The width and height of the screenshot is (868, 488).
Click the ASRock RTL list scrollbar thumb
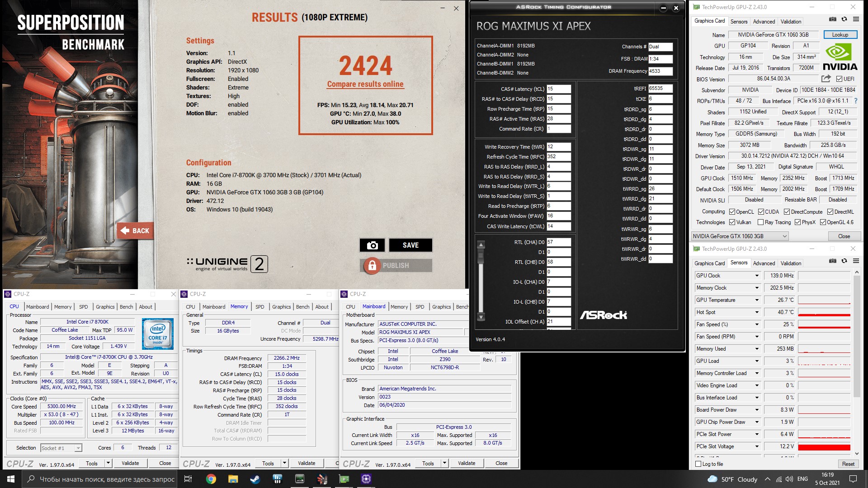(x=481, y=256)
